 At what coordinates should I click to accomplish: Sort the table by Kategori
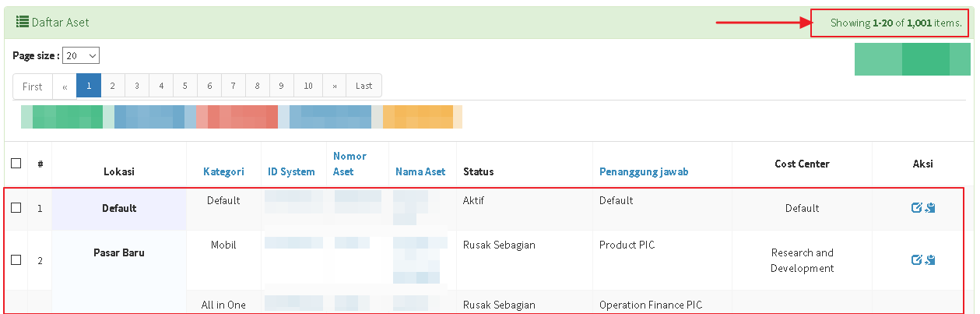tap(223, 171)
